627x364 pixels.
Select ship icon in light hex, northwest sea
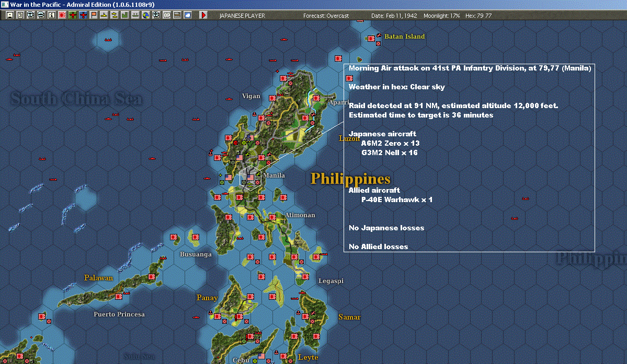[108, 40]
